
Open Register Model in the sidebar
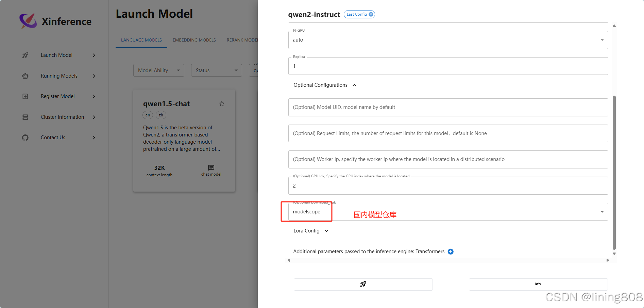pos(58,96)
